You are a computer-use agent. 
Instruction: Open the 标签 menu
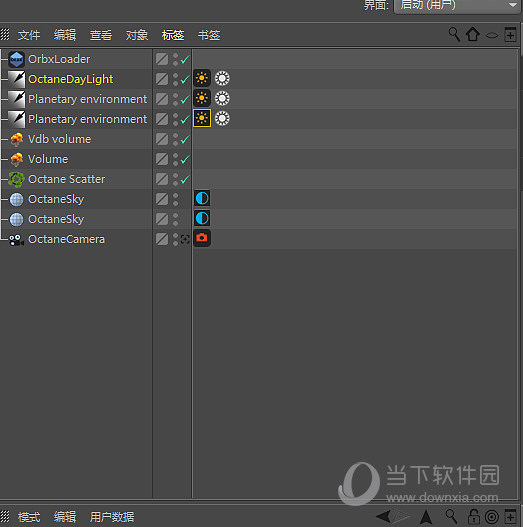(x=173, y=35)
